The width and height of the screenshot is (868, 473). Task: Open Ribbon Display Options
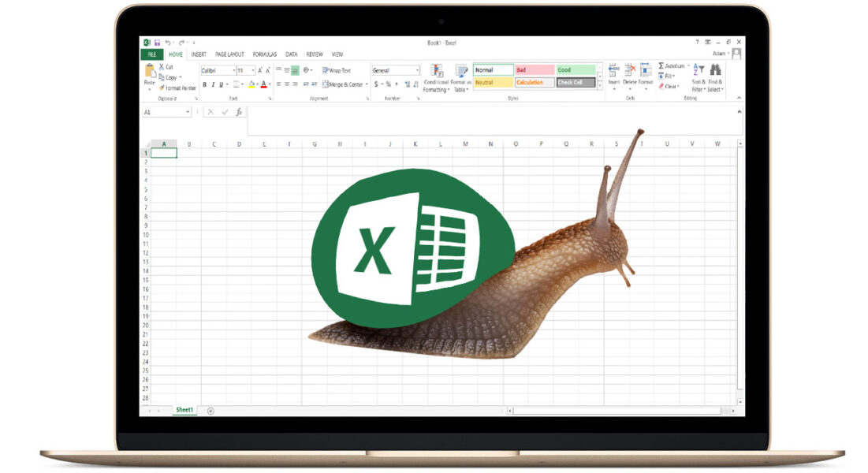click(x=707, y=42)
